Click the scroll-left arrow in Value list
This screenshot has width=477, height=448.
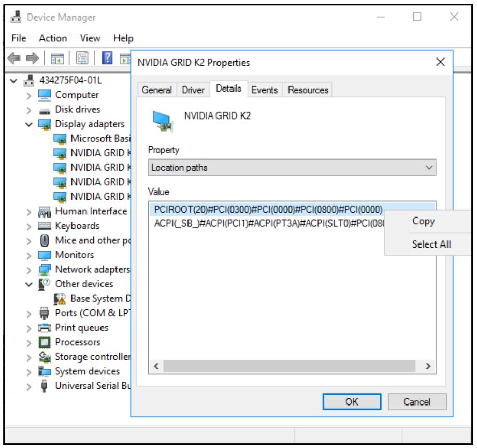(156, 366)
